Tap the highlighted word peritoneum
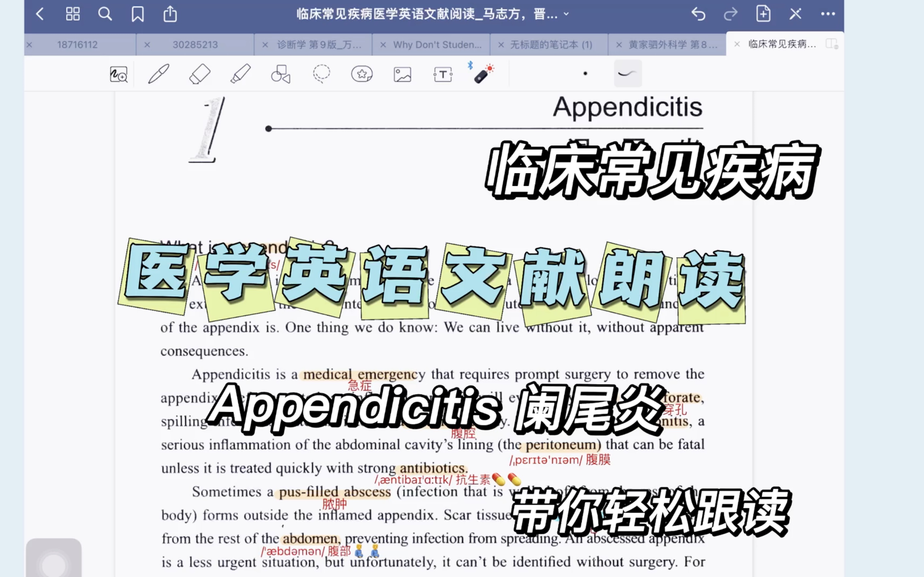The width and height of the screenshot is (924, 577). 561,444
